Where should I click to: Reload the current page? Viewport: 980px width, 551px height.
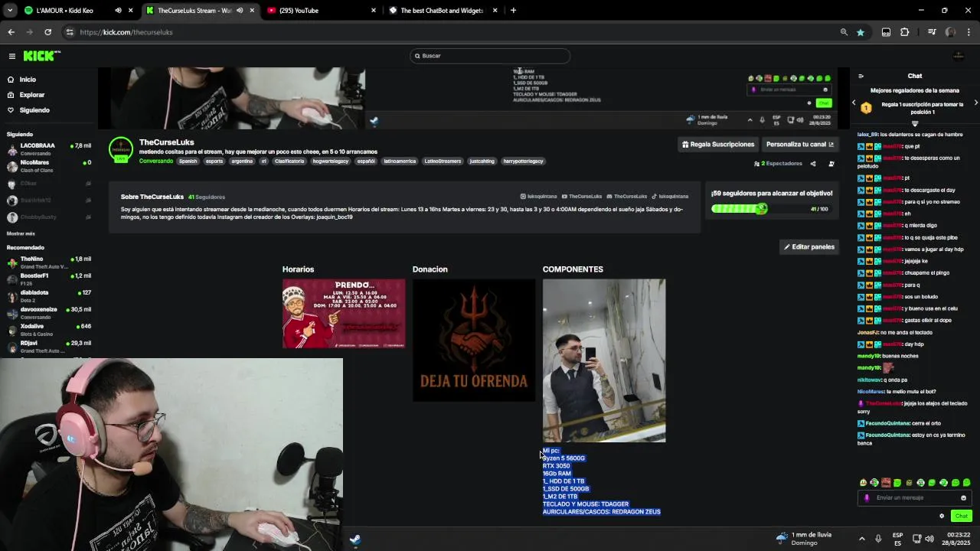[47, 32]
